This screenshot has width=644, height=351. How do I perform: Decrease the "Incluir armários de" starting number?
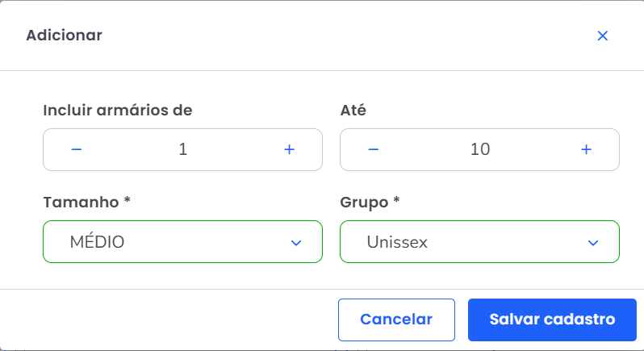point(77,149)
